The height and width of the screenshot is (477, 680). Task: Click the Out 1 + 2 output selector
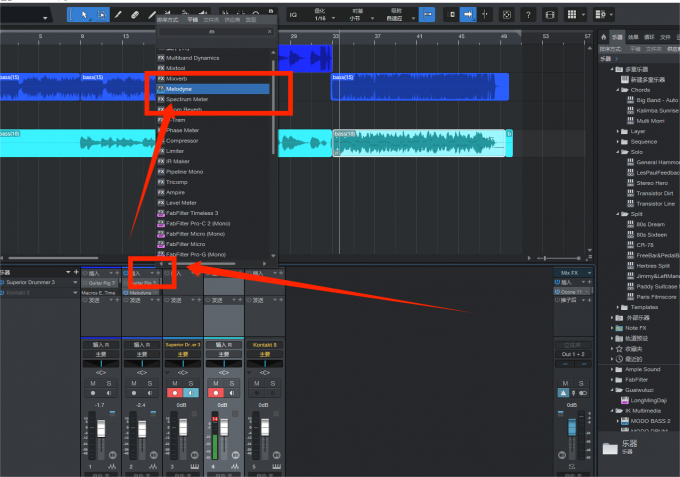[x=573, y=353]
